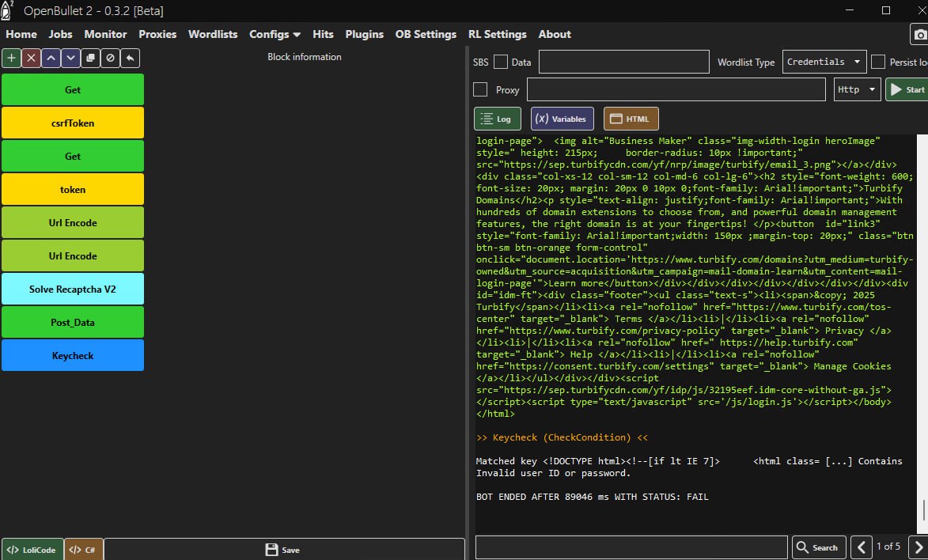Open the Http proxy type dropdown

(857, 89)
